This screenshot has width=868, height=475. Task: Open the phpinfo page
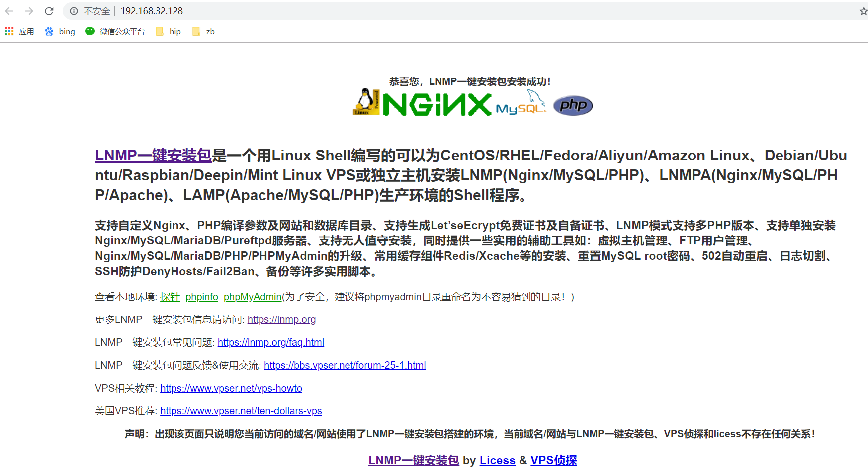click(201, 297)
